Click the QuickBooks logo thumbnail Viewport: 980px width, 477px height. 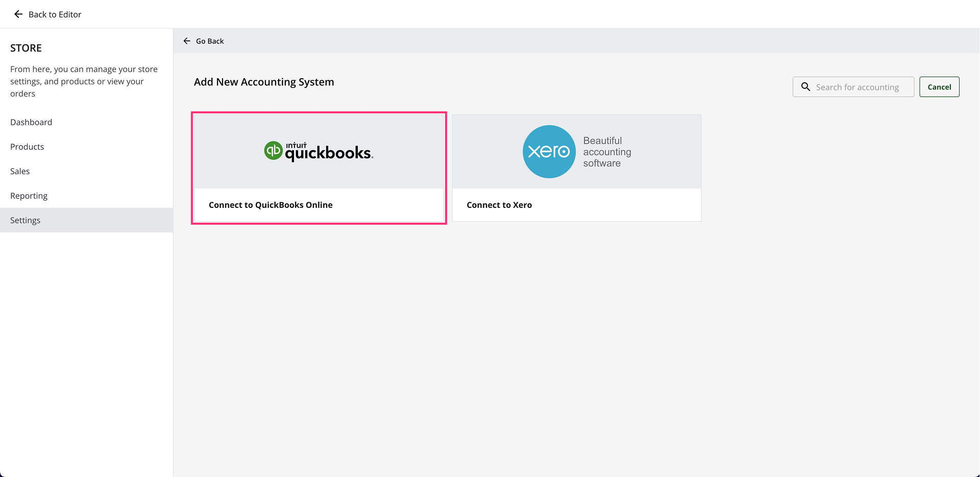(319, 152)
